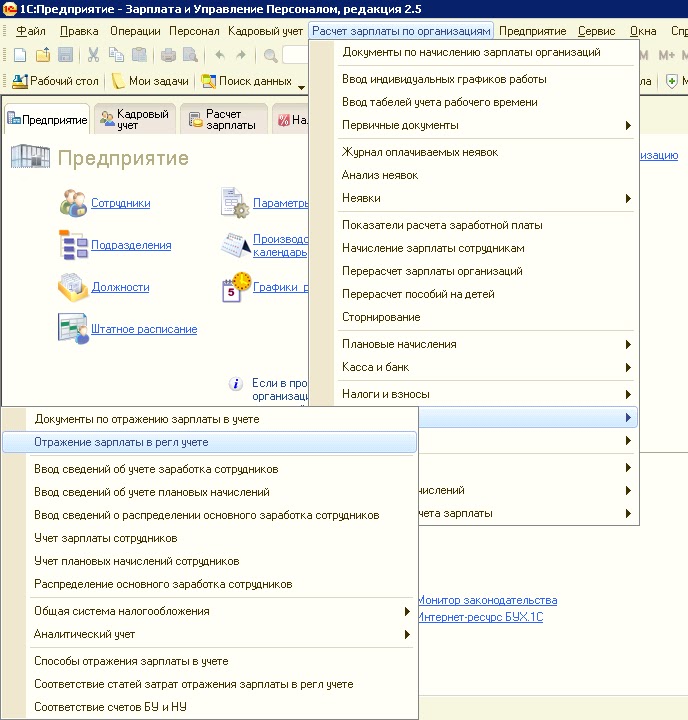Open the Персонал menu
The height and width of the screenshot is (720, 688).
pos(194,31)
